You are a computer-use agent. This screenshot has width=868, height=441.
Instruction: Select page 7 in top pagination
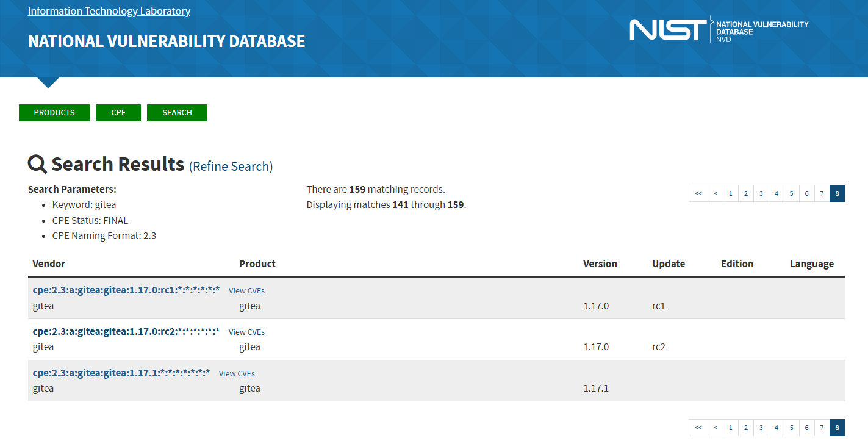coord(822,193)
